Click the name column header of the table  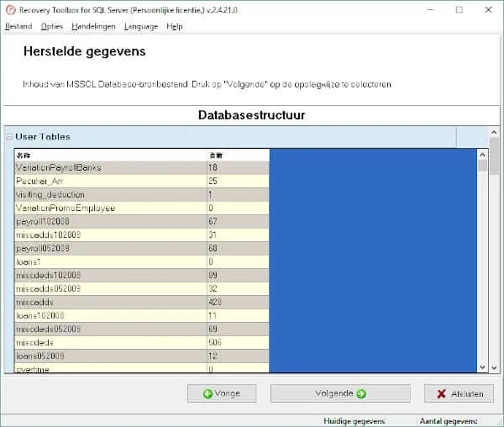pyautogui.click(x=111, y=156)
